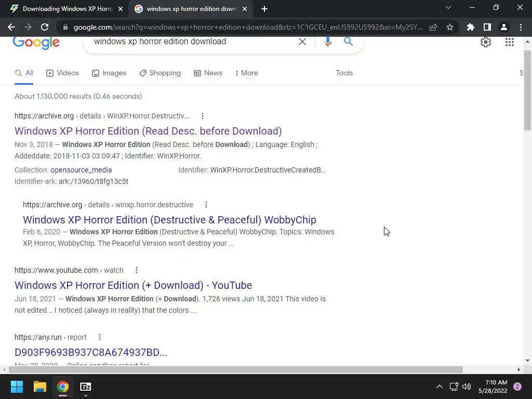Switch to Images results
532x399 pixels.
[x=109, y=73]
